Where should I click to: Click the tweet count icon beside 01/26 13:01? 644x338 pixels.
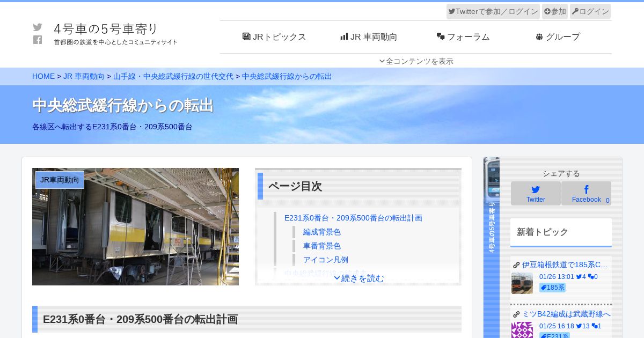579,277
